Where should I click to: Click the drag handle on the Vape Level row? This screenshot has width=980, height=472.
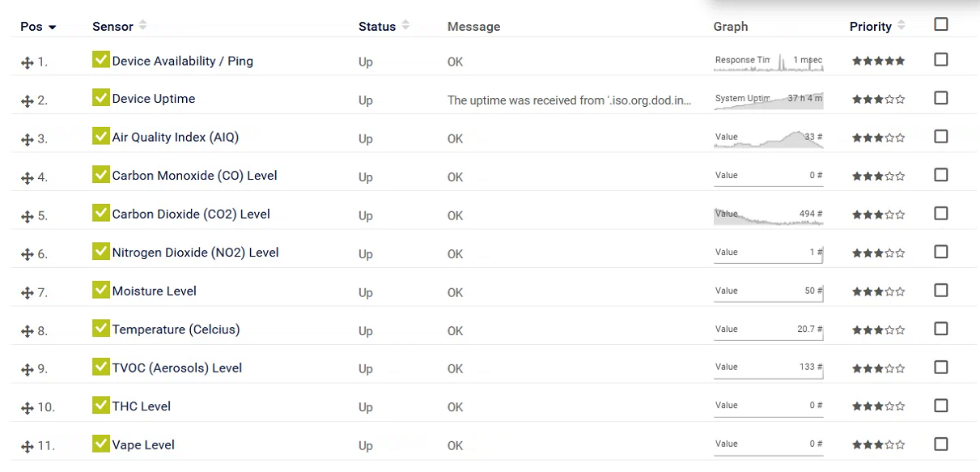(x=28, y=446)
